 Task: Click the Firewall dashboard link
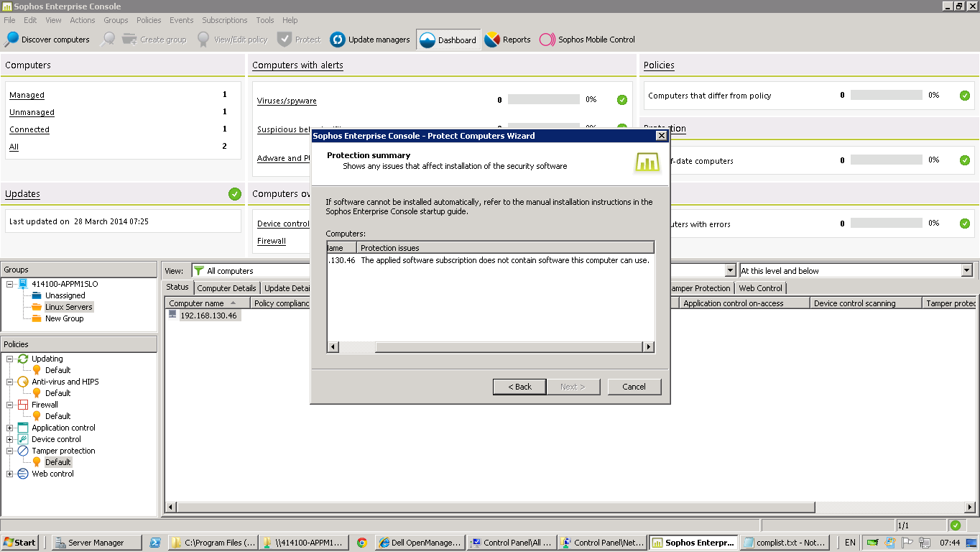pos(272,241)
